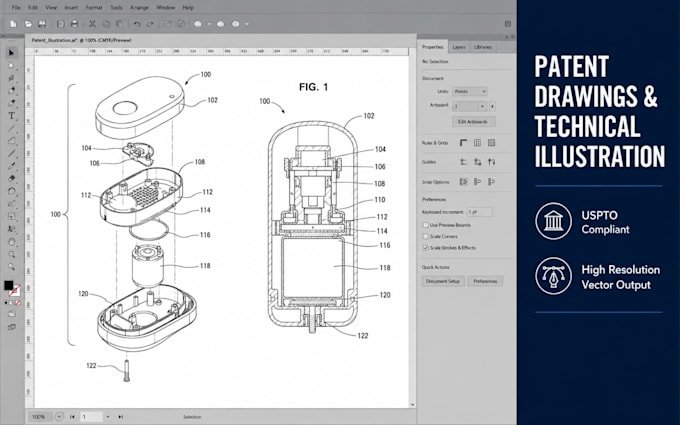
Task: Click transparency grid icon in Ruler & Grids
Action: pos(491,143)
